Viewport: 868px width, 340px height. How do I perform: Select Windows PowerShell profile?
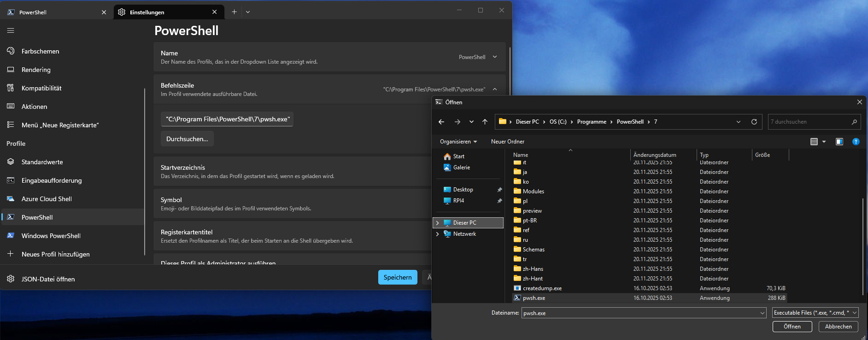click(73, 236)
